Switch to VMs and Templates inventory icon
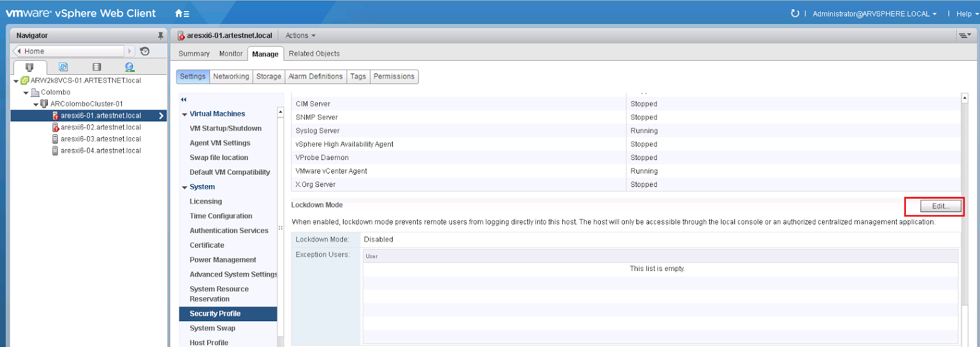This screenshot has width=980, height=347. pos(63,67)
